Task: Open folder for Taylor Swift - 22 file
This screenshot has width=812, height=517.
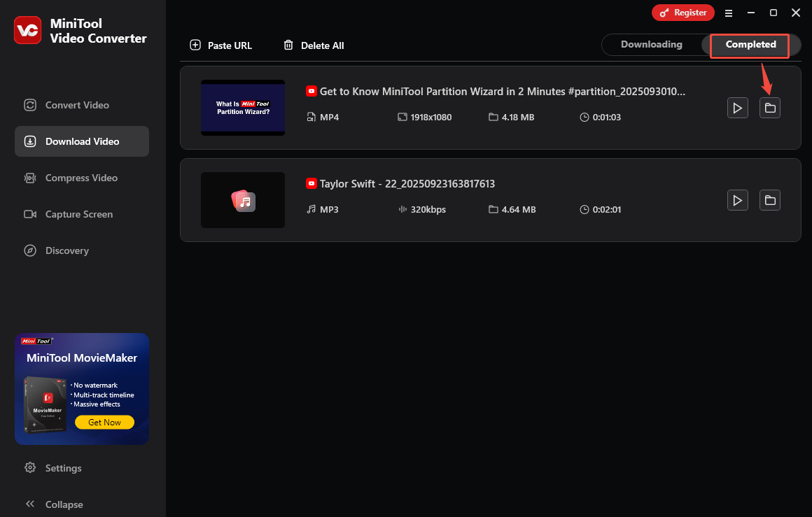Action: coord(770,200)
